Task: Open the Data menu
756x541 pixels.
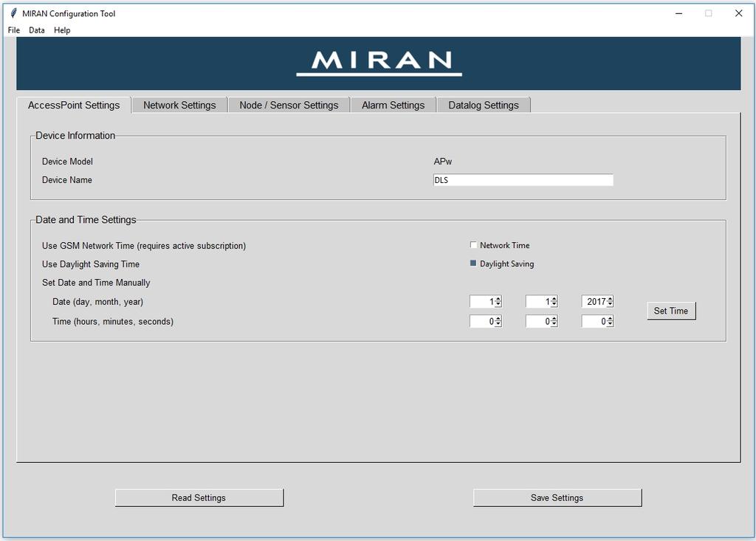Action: [37, 30]
